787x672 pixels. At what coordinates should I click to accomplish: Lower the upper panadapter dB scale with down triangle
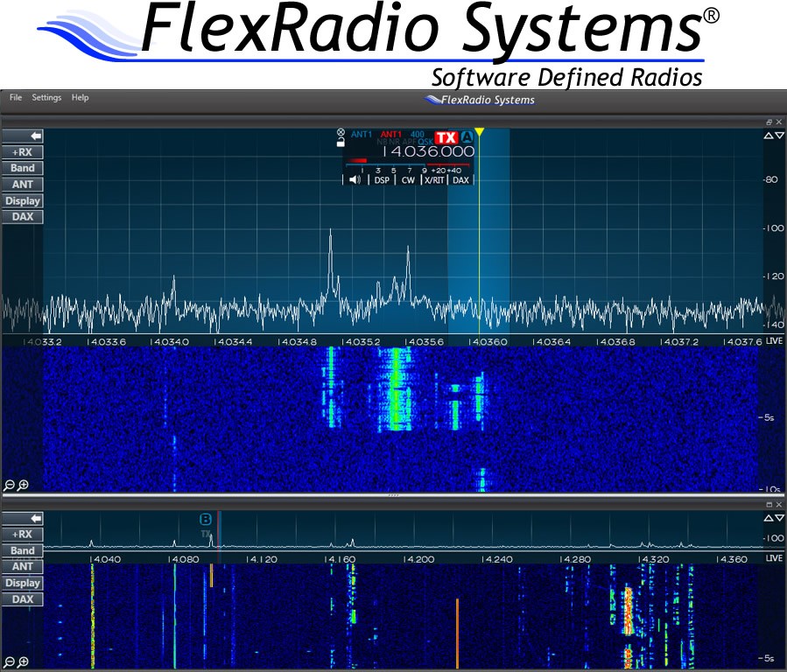[779, 136]
